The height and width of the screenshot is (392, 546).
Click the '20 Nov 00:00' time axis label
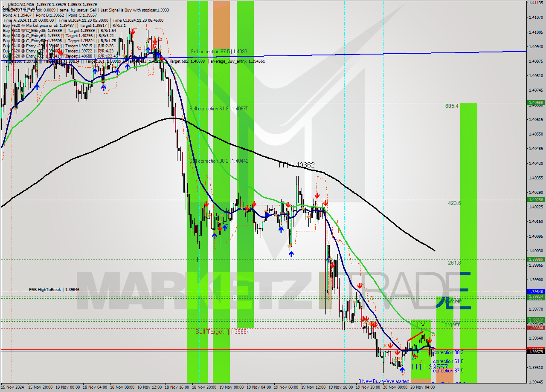tap(395, 387)
